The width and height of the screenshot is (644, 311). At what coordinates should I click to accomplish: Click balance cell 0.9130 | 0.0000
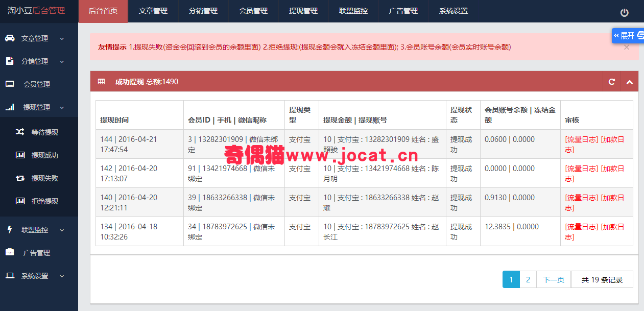(x=520, y=202)
